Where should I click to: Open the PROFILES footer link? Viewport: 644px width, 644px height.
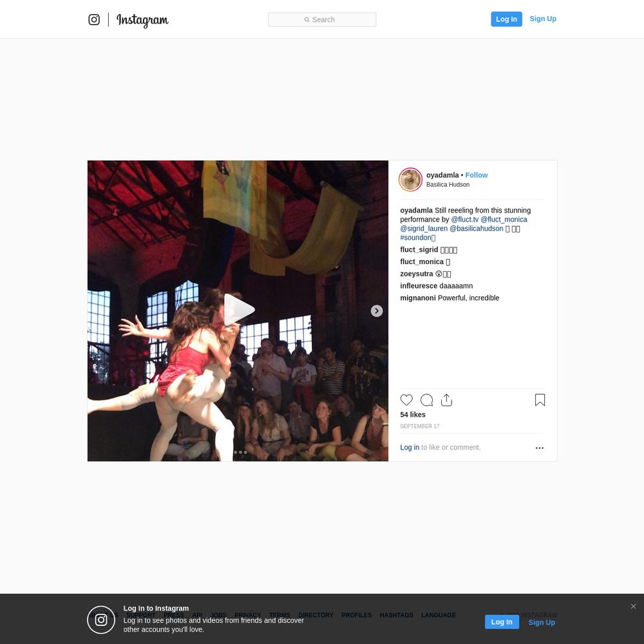(x=357, y=615)
